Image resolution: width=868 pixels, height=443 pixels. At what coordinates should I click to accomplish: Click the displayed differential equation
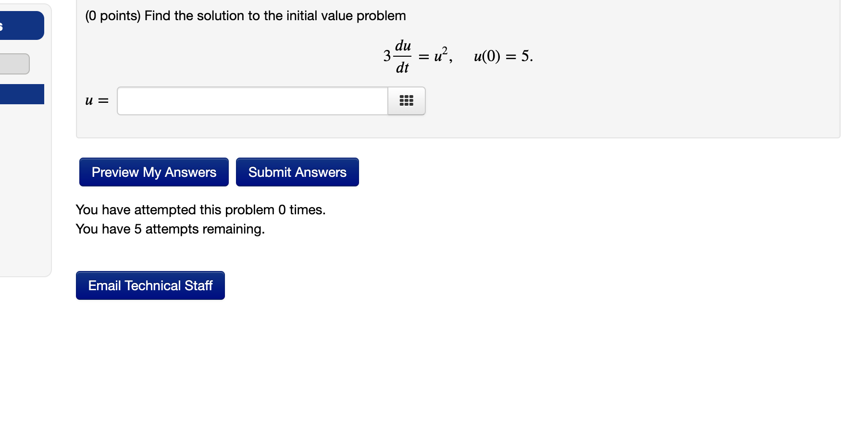click(418, 56)
